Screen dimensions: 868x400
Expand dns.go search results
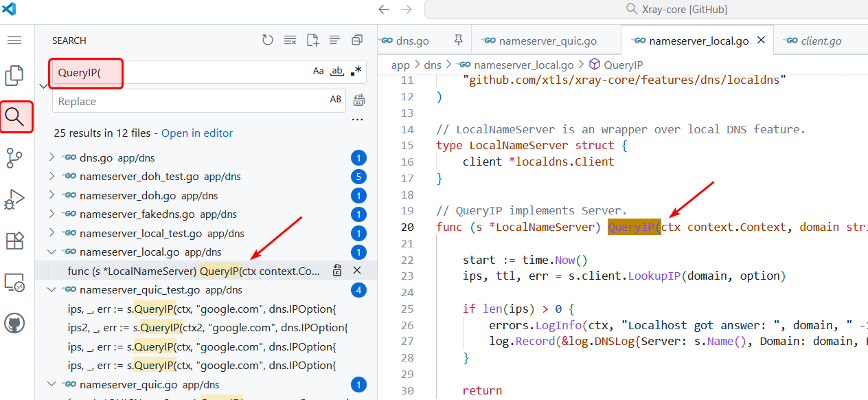[52, 157]
